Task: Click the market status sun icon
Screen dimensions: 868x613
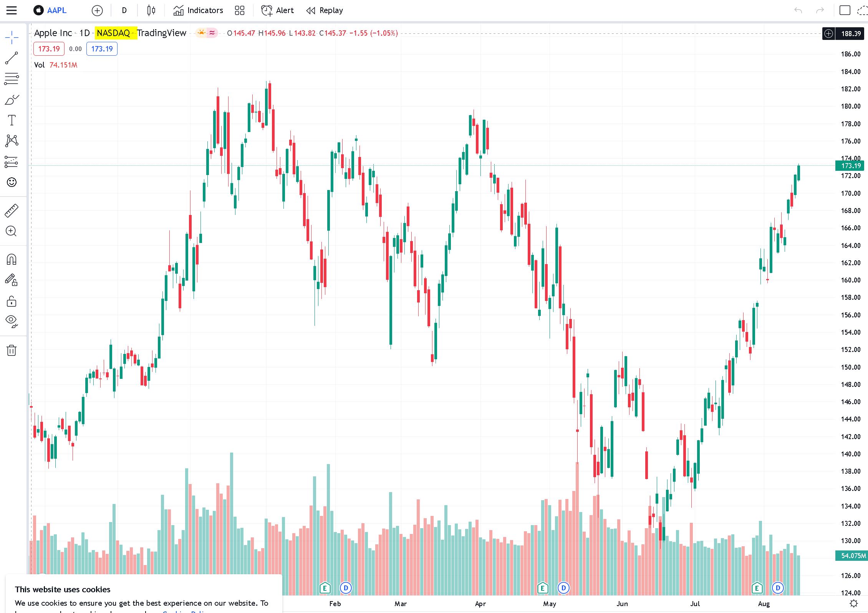Action: coord(201,33)
